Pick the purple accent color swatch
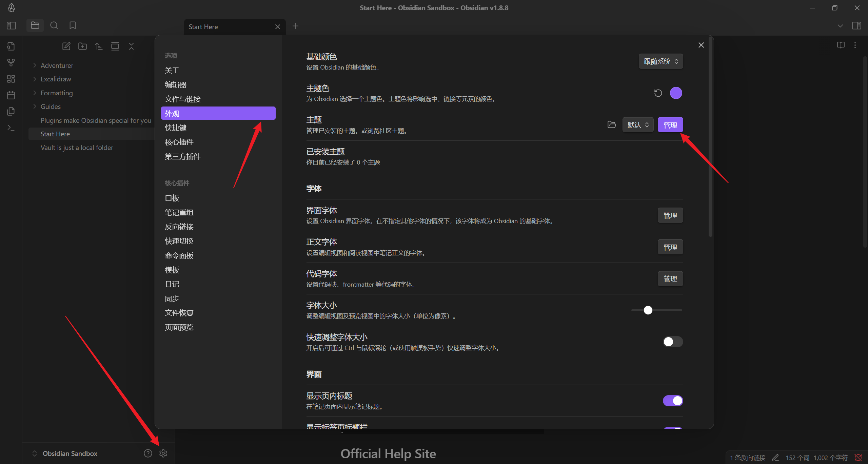868x464 pixels. click(676, 93)
